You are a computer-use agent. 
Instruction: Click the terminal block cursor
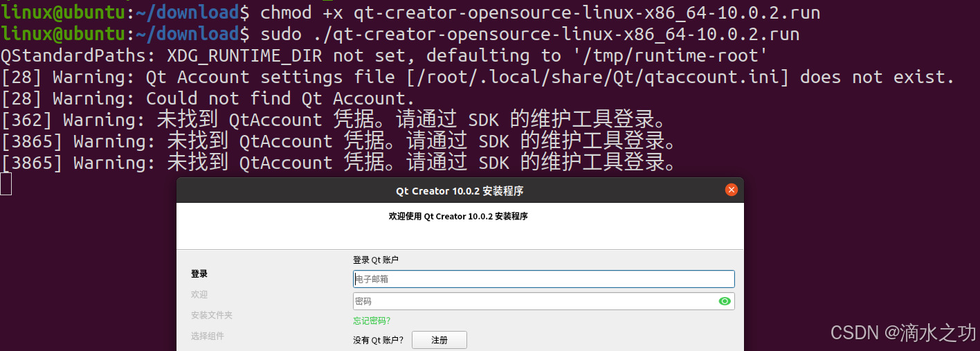coord(6,184)
